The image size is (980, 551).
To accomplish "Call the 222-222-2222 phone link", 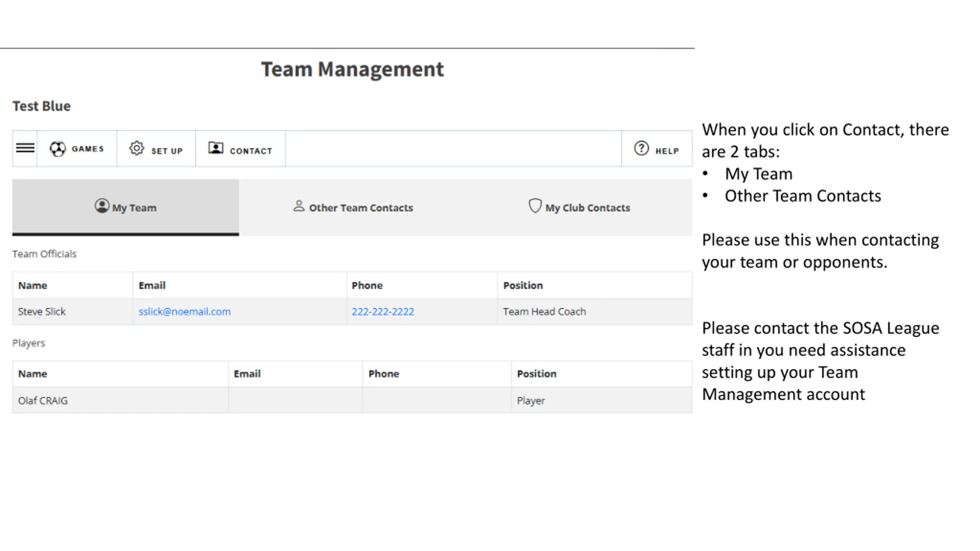I will point(383,311).
